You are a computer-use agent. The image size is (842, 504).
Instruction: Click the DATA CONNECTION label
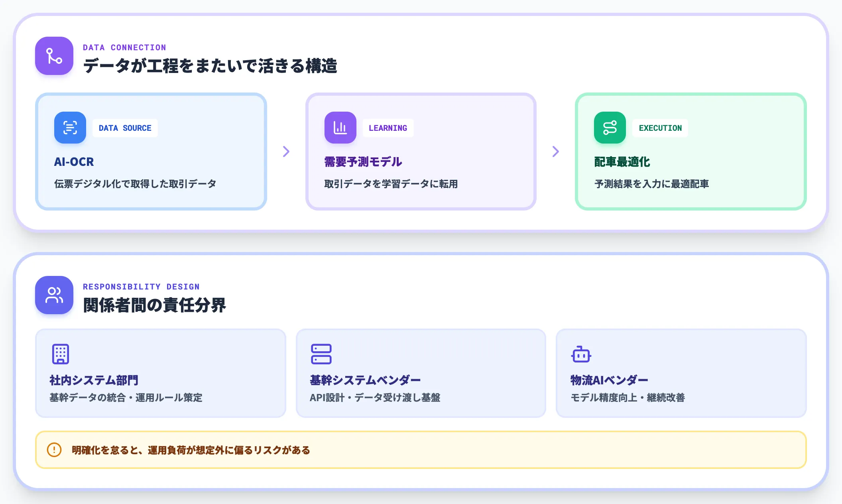tap(124, 47)
